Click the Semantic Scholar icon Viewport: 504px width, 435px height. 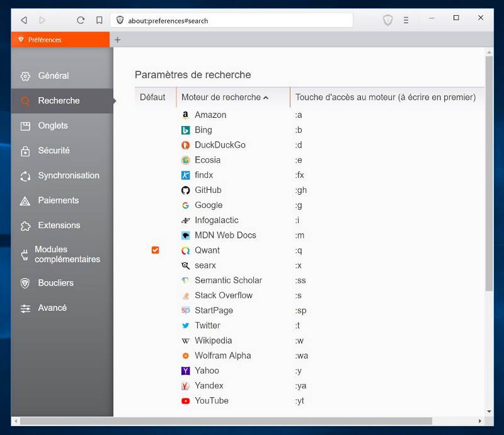point(185,281)
